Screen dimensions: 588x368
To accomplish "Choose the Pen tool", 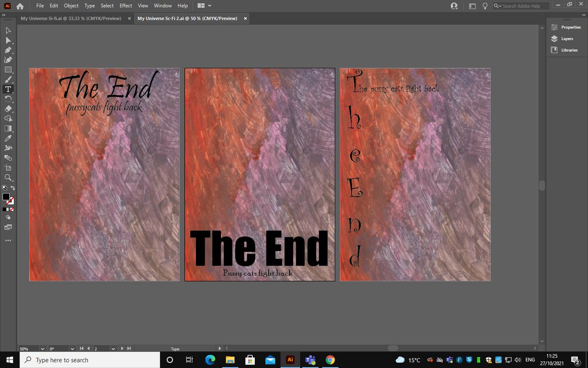I will pos(8,50).
